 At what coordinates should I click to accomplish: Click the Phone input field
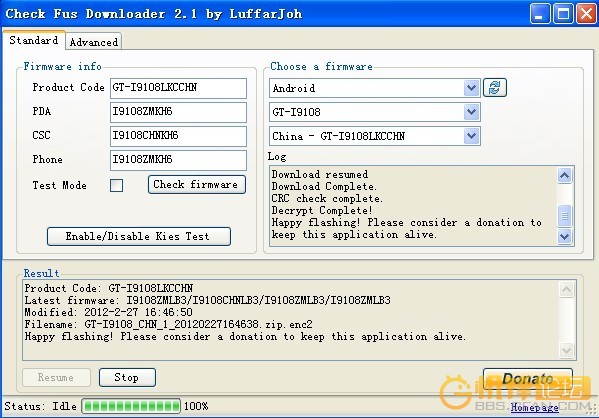[178, 160]
